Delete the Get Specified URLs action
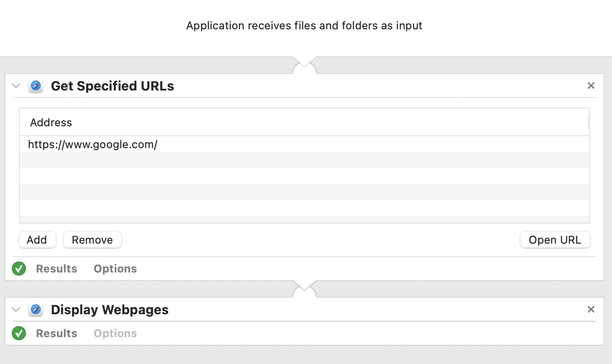The width and height of the screenshot is (612, 364). [x=591, y=86]
